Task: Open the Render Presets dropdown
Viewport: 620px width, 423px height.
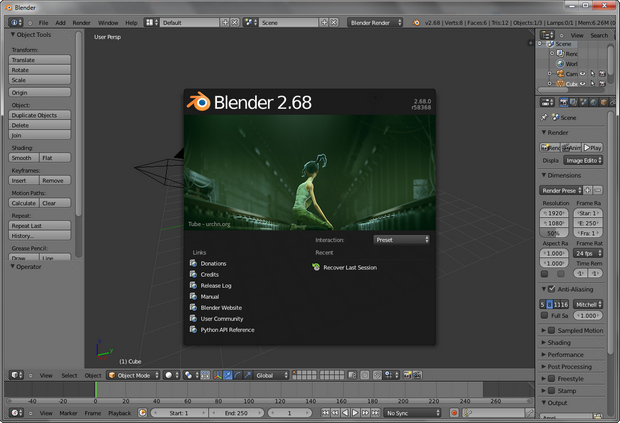Action: tap(561, 190)
